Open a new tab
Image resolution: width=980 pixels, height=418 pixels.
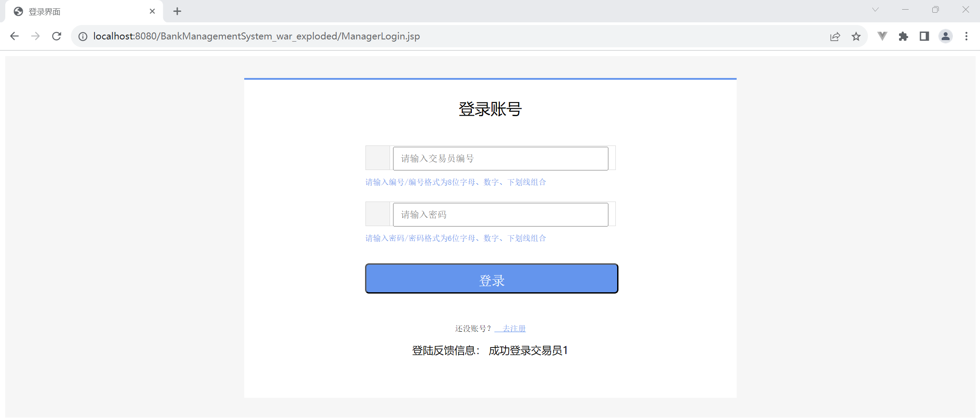click(x=177, y=11)
